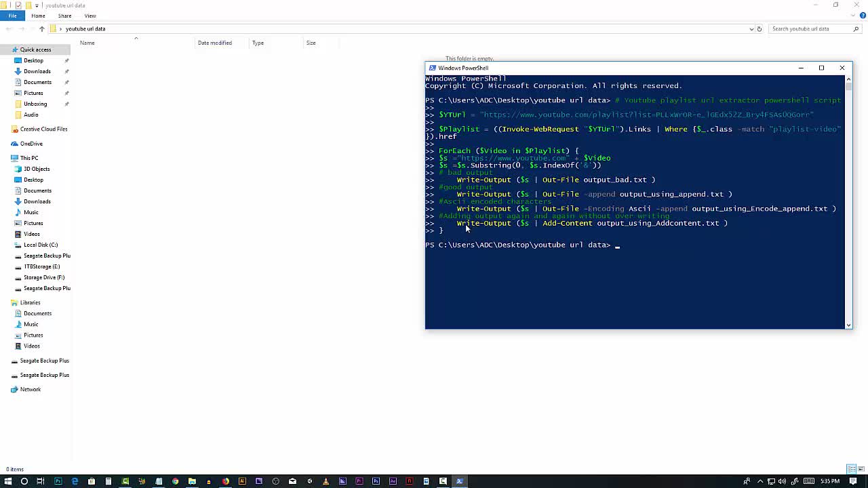The width and height of the screenshot is (868, 488).
Task: Open the Action Center notifications
Action: [x=854, y=481]
